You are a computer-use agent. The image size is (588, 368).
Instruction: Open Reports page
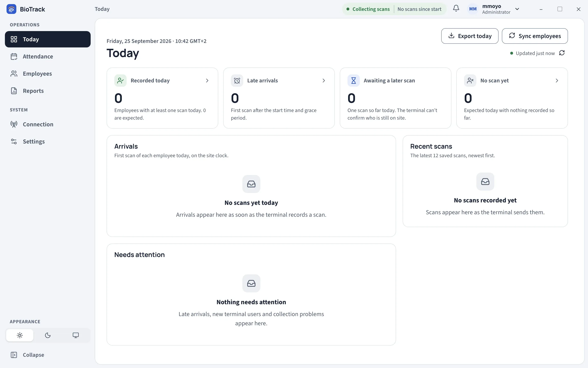pos(48,91)
